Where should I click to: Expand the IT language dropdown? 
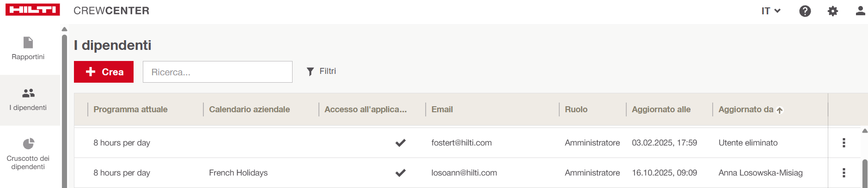point(770,11)
